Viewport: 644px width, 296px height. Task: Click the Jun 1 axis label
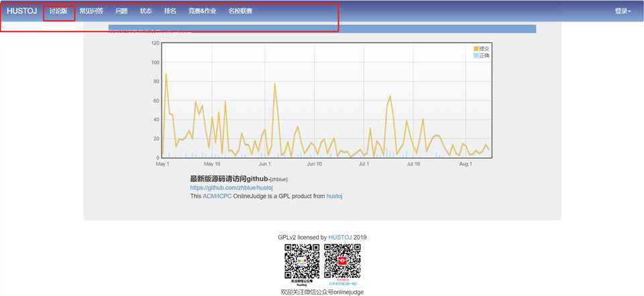click(265, 164)
